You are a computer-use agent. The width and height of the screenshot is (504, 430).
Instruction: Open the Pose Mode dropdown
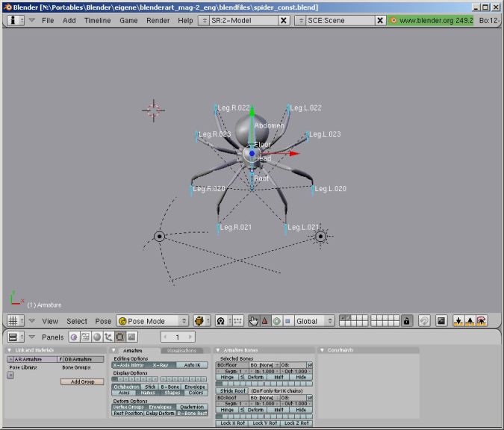click(x=152, y=321)
